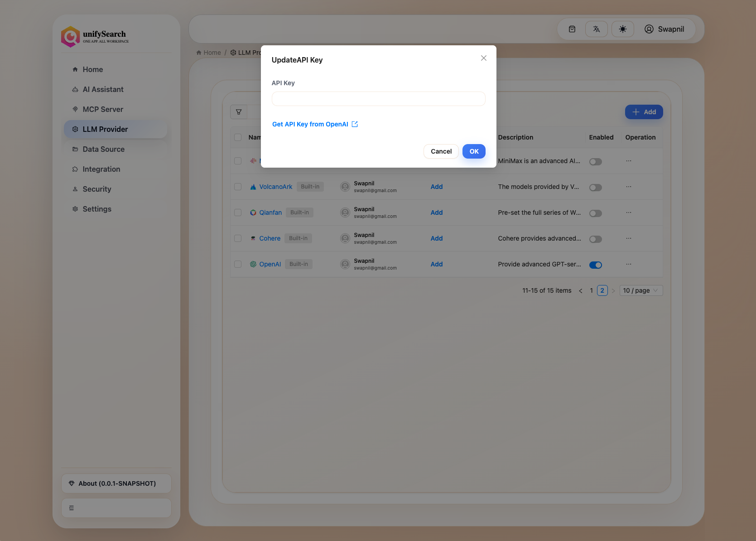Toggle light/dark theme with the sun icon
Screen dimensions: 756x541
623,29
